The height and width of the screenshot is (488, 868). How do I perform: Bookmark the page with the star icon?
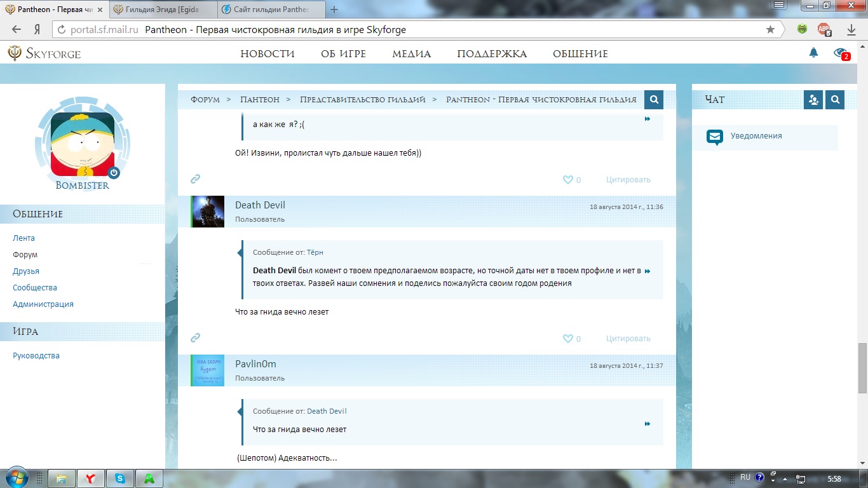771,29
